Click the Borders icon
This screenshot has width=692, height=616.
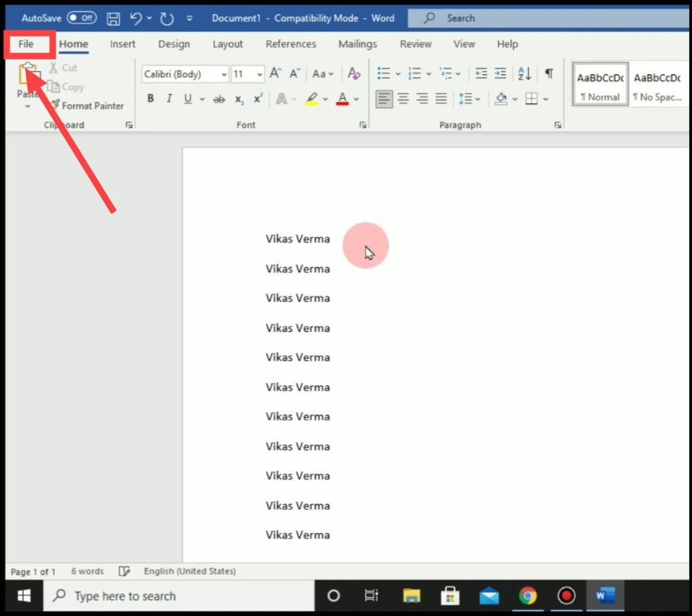(x=531, y=99)
